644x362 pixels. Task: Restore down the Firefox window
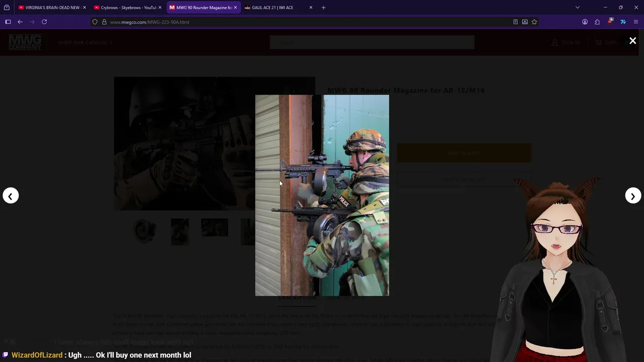[621, 8]
